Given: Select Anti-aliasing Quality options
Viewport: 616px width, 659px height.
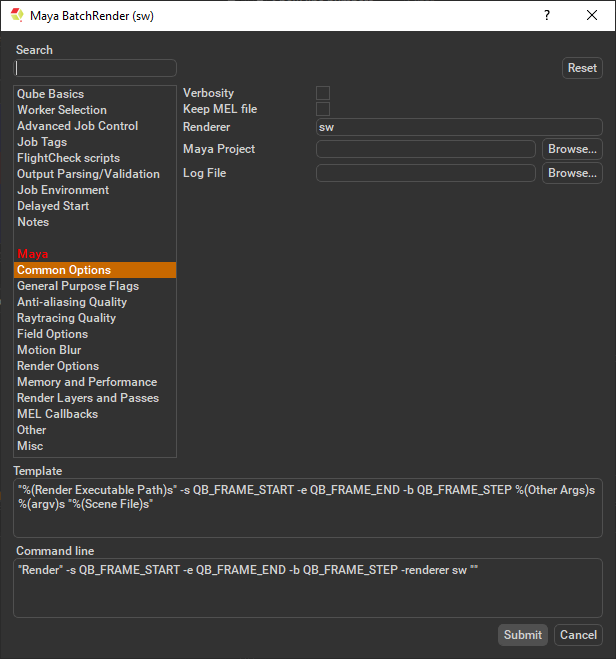Looking at the screenshot, I should coord(72,302).
